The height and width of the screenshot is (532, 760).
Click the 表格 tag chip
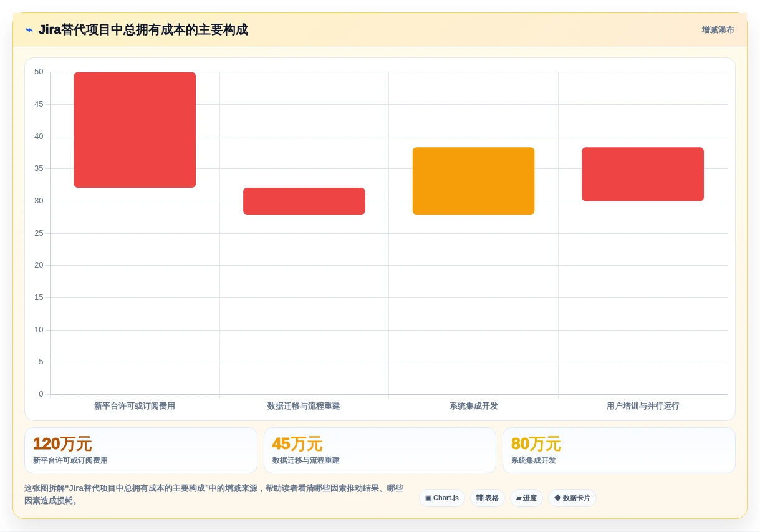coord(488,498)
